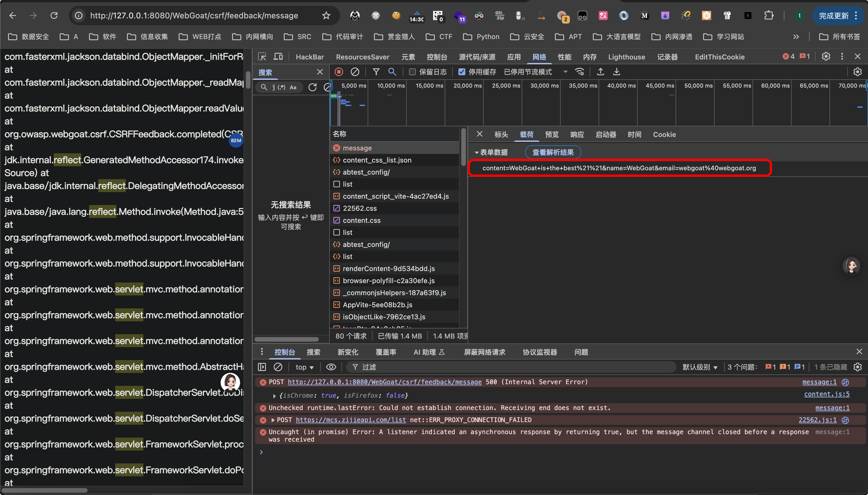This screenshot has width=868, height=495.
Task: Uncheck the 停用缓存 checkbox
Action: pyautogui.click(x=461, y=72)
